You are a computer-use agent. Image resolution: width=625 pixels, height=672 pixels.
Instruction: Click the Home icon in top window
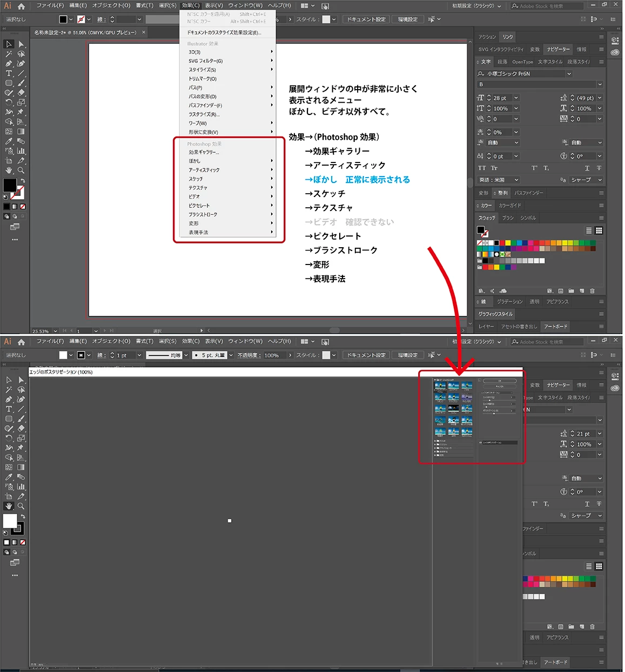21,6
